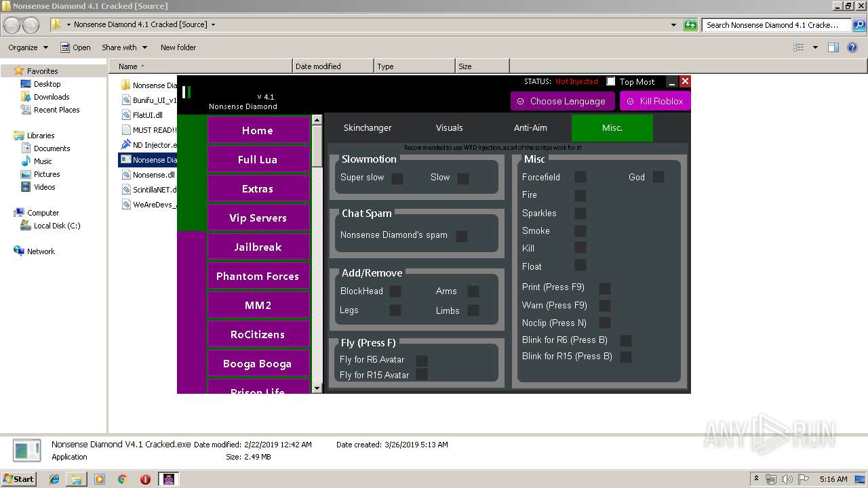Viewport: 868px width, 488px height.
Task: Enable Nonsense Diamond's spam checkbox
Action: coord(462,236)
